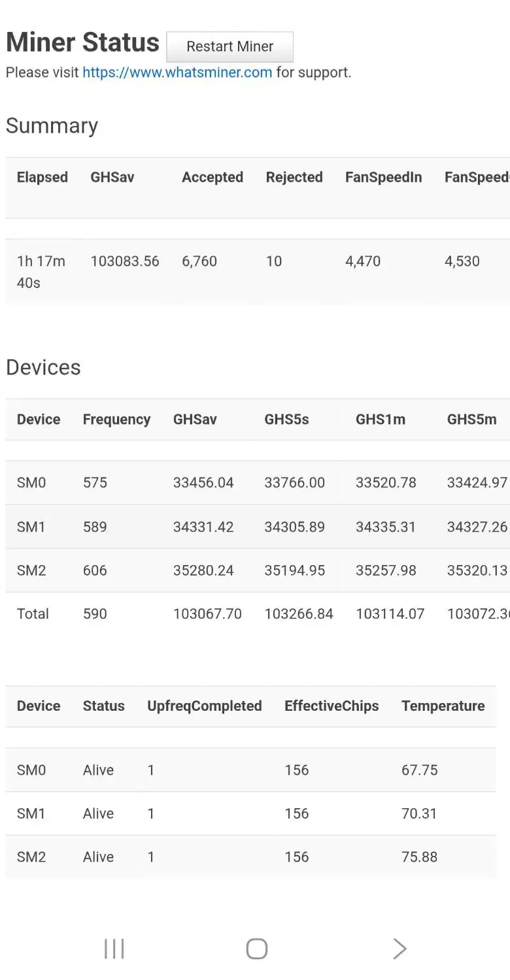This screenshot has height=980, width=510.
Task: Click the UpfreqCompleted column header
Action: (204, 706)
